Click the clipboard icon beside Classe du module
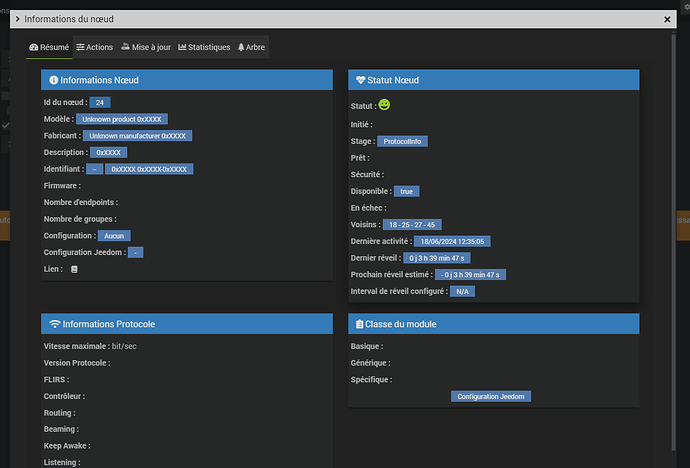This screenshot has height=468, width=690. [x=360, y=324]
